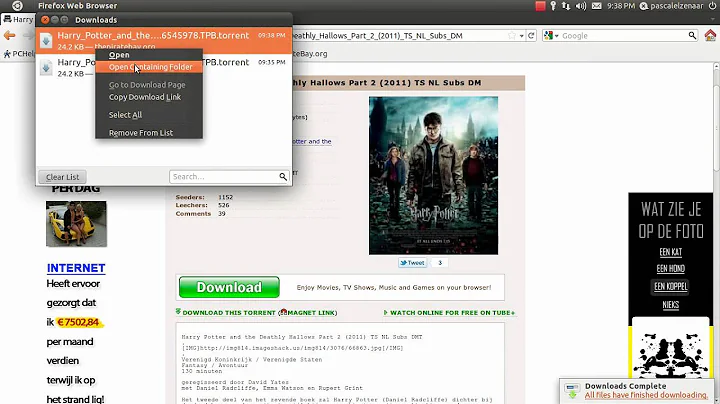Click the MAGNET LINK link
Image resolution: width=720 pixels, height=404 pixels.
311,313
